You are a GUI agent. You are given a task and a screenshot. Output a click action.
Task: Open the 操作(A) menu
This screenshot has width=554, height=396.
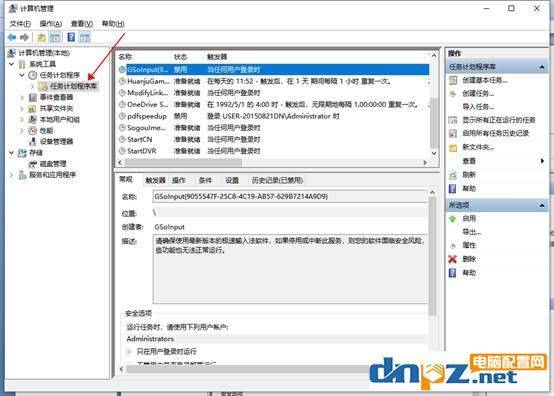[x=51, y=24]
